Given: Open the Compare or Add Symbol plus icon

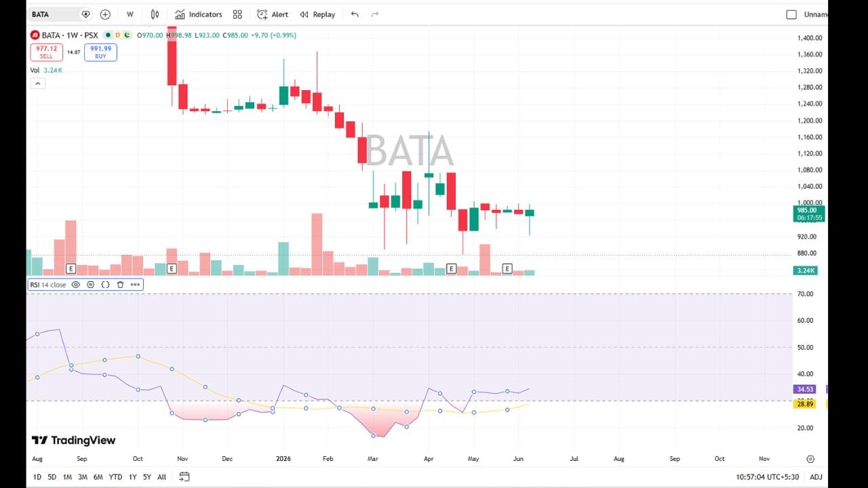Looking at the screenshot, I should point(105,14).
